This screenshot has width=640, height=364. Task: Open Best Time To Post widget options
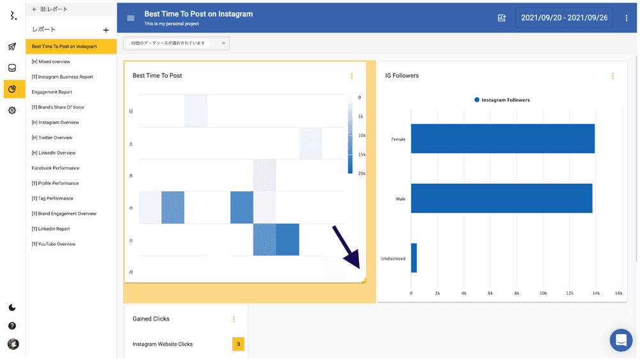(351, 76)
